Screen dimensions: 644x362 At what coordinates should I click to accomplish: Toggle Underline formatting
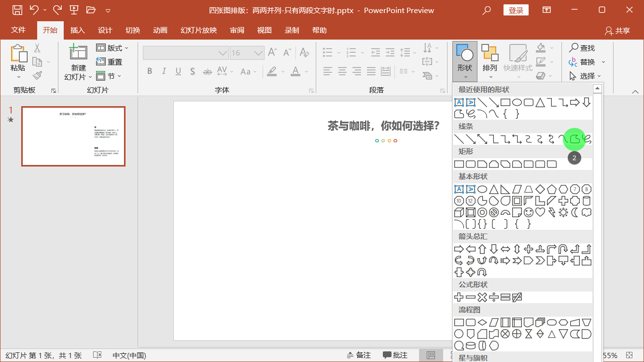pos(178,71)
